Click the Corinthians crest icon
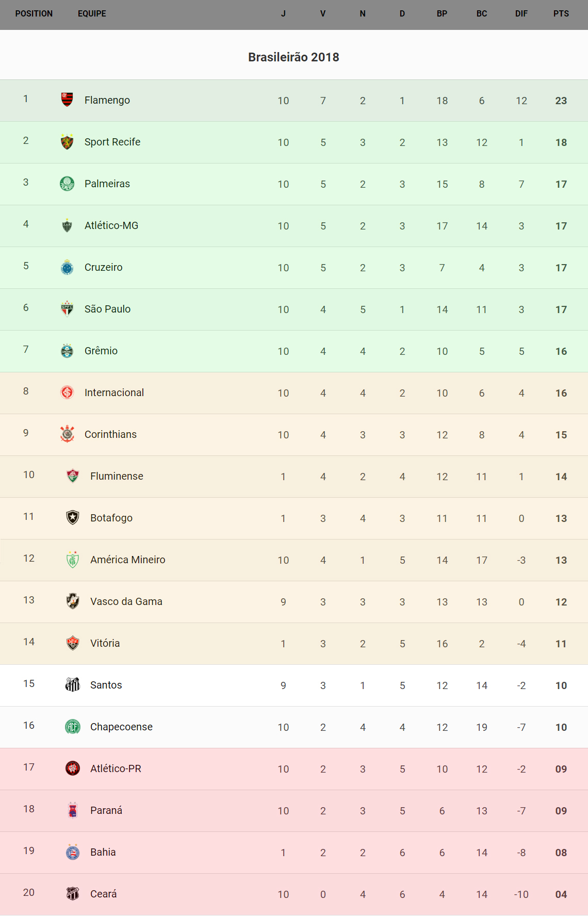 point(67,434)
